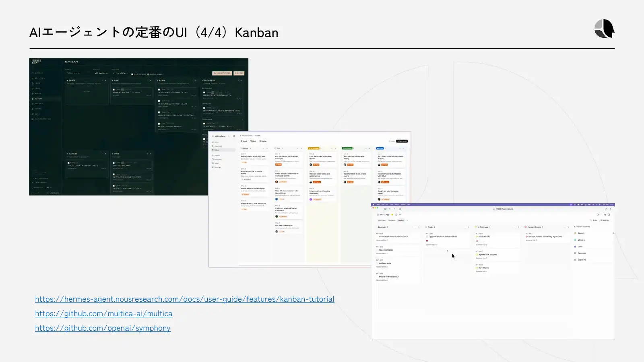The height and width of the screenshot is (362, 644).
Task: Open Linear history clock icon
Action: click(400, 209)
